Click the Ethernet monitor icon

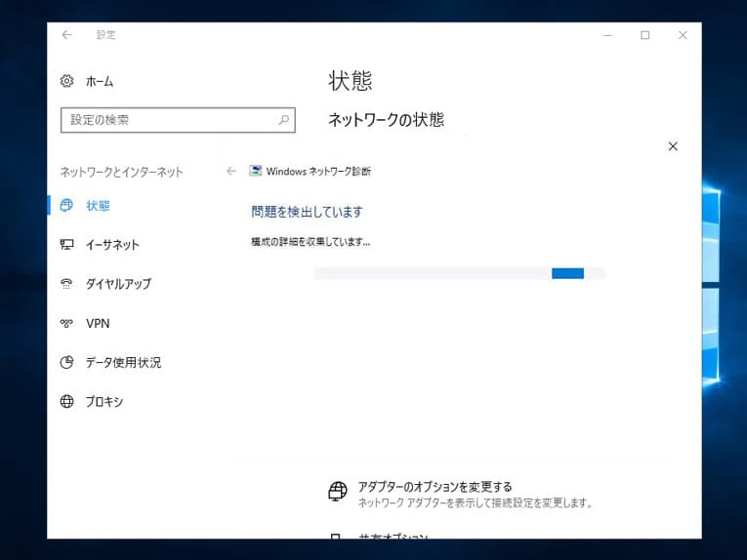(67, 245)
